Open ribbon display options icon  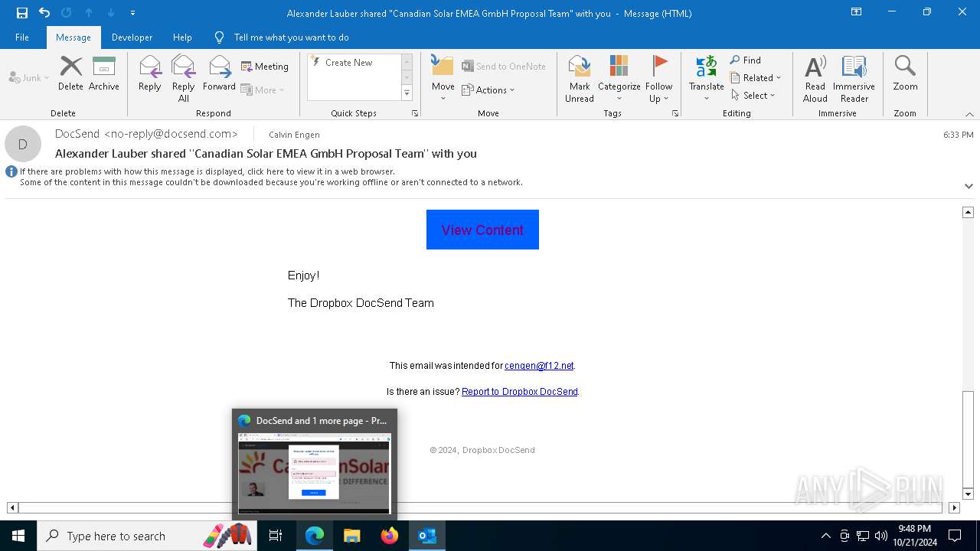tap(856, 12)
